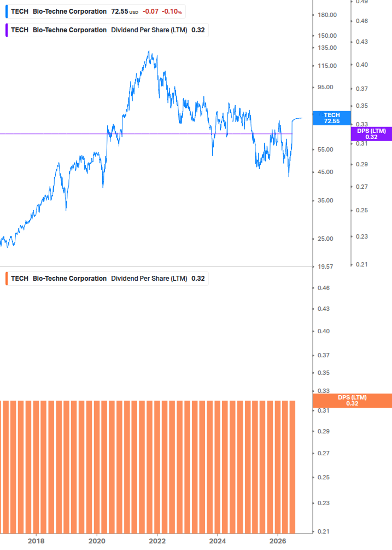Click the 35.00 price axis label
Viewport: 392px width, 550px height.
coord(325,201)
